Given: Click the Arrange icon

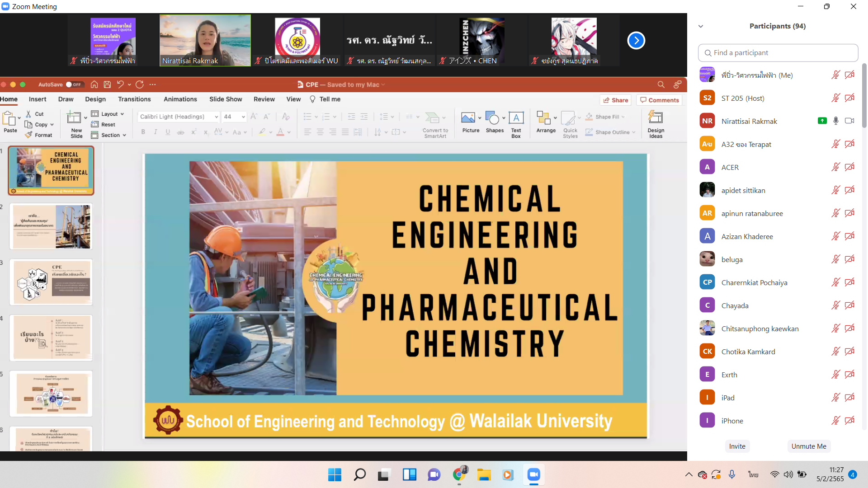Looking at the screenshot, I should 543,118.
